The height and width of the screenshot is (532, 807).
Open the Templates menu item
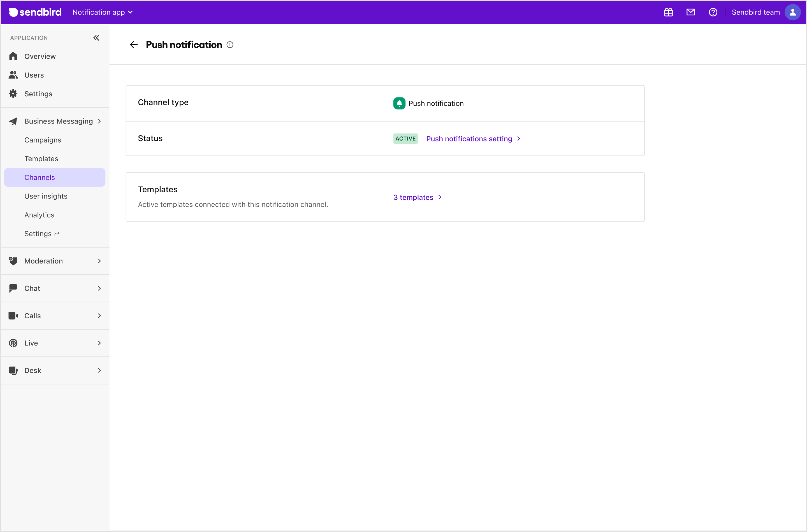point(41,158)
